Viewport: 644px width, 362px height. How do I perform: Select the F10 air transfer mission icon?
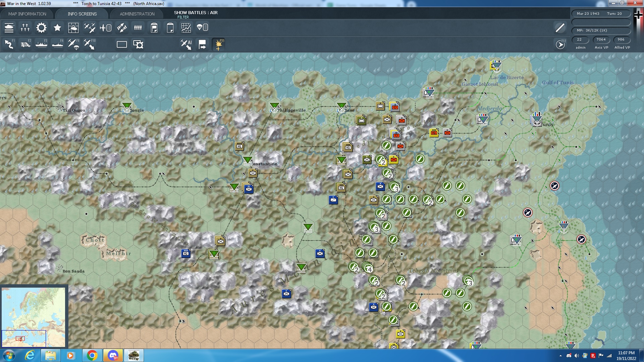point(90,44)
